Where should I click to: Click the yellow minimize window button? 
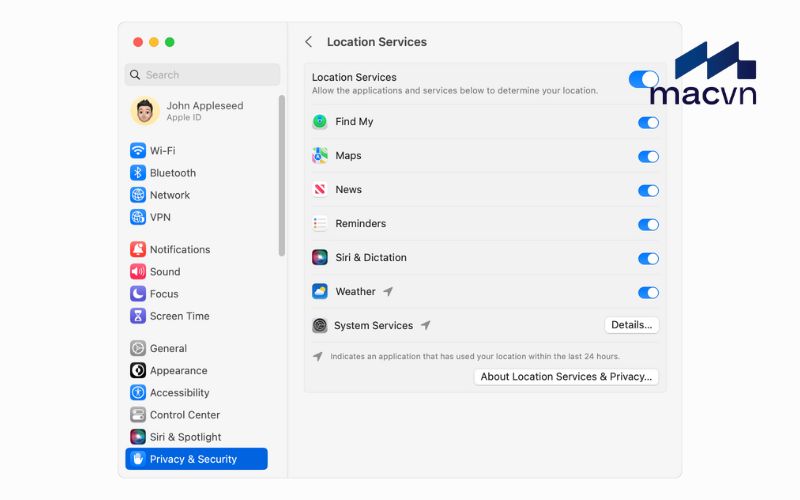[x=154, y=42]
